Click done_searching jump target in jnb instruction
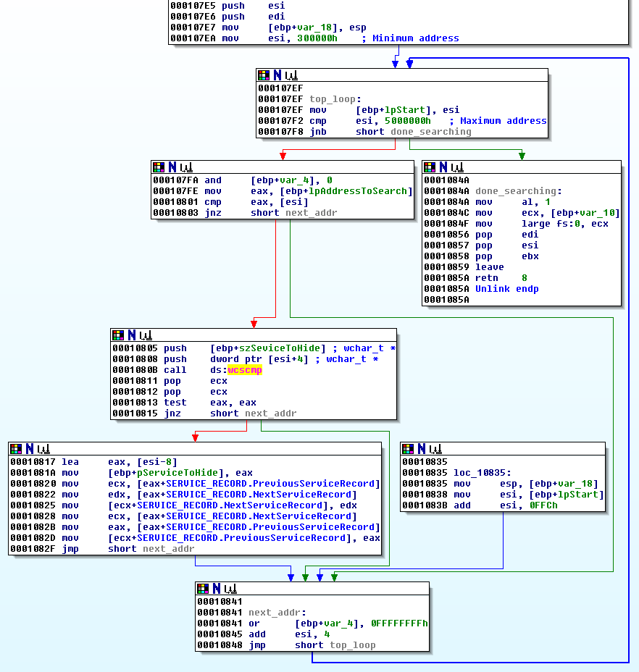The height and width of the screenshot is (672, 639). coord(430,132)
